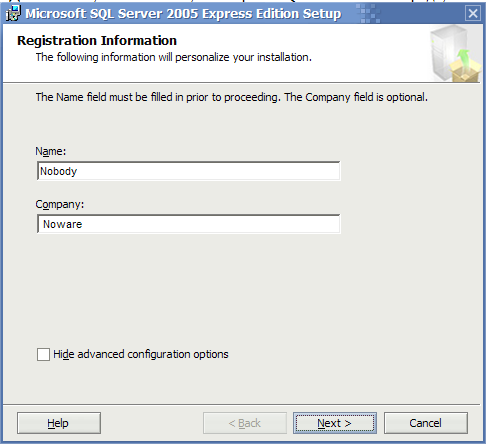This screenshot has height=444, width=486.
Task: Click the server tower graphic in header
Action: tap(447, 52)
